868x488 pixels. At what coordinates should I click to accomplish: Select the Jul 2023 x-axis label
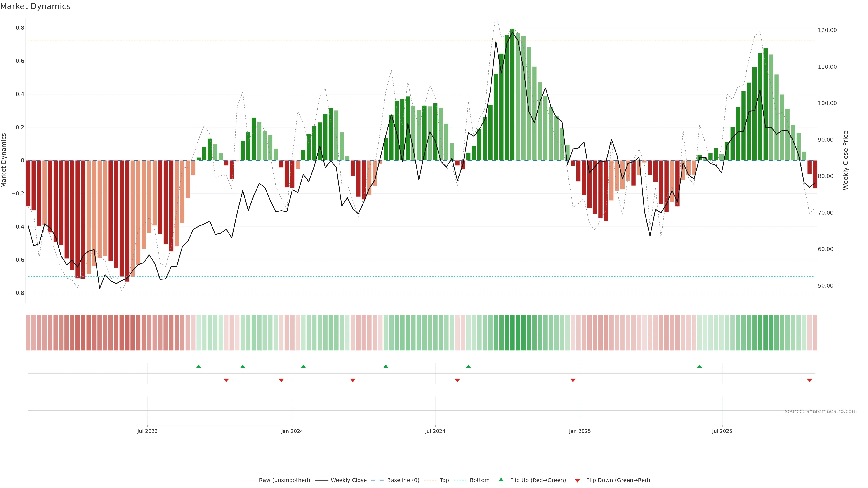click(147, 431)
